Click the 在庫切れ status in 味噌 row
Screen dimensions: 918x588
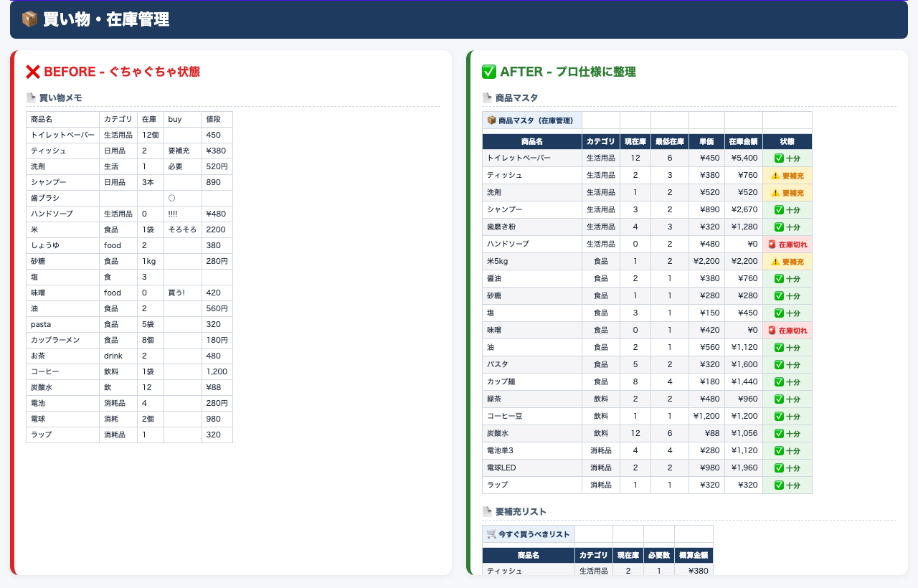pos(787,331)
